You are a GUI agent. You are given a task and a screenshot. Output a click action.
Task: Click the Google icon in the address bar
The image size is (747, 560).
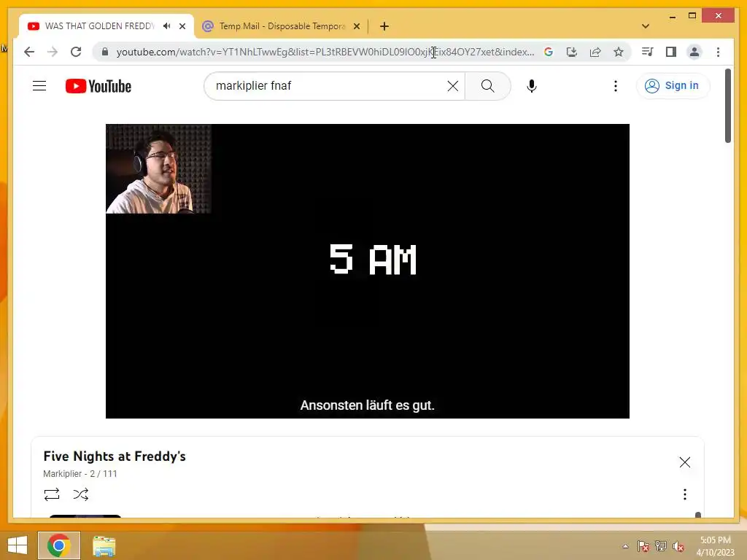549,52
